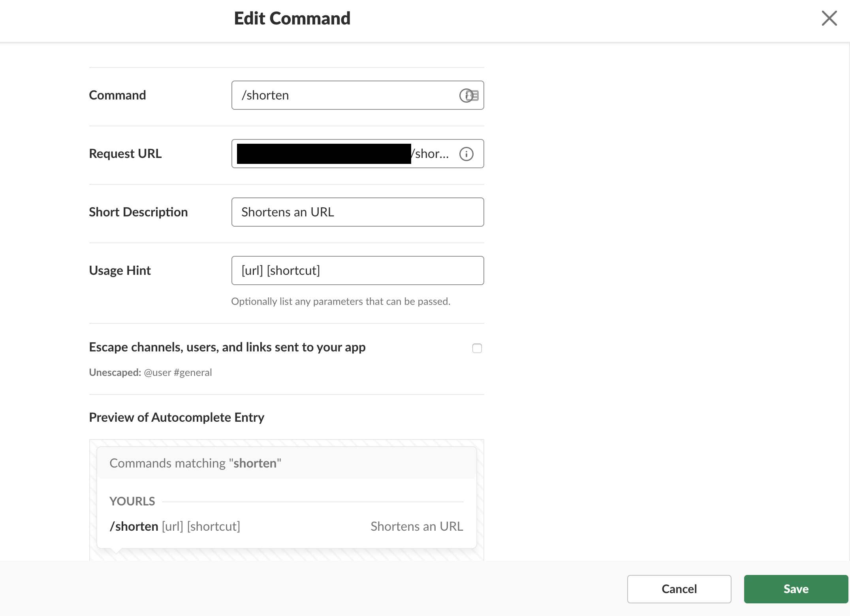Click the Usage Hint input field
Screen dimensions: 850x616
click(x=357, y=270)
